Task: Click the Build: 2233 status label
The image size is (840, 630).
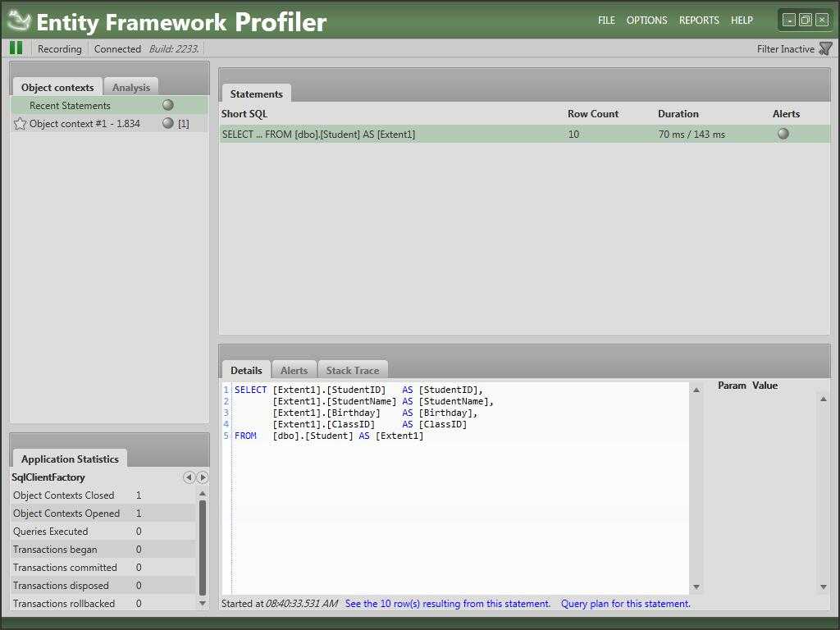Action: [174, 48]
